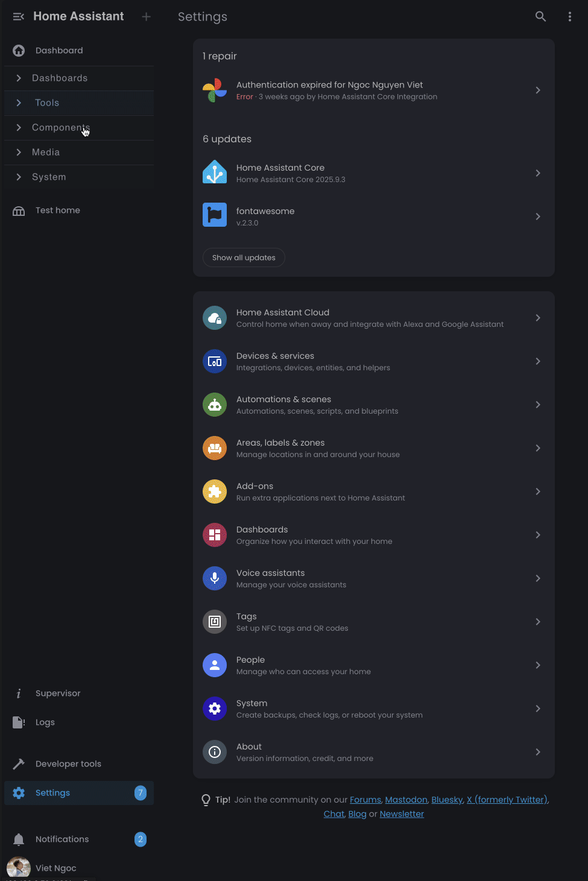Open the Forums community link
This screenshot has width=588, height=881.
(365, 800)
